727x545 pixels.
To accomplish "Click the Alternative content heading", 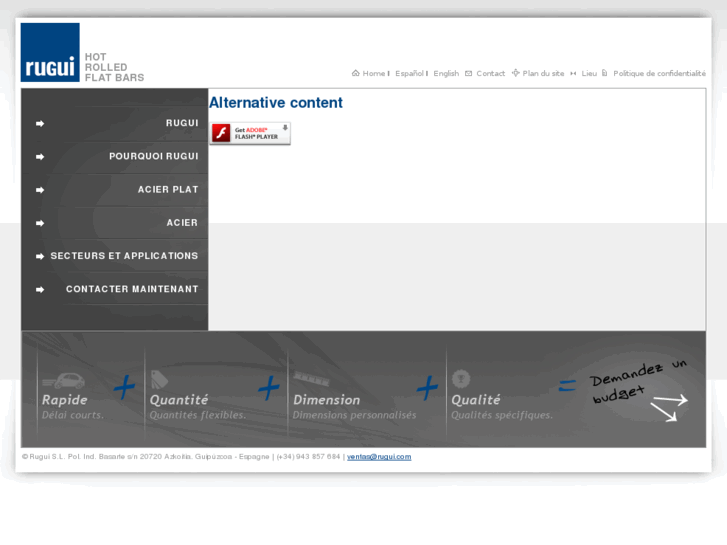I will [276, 103].
